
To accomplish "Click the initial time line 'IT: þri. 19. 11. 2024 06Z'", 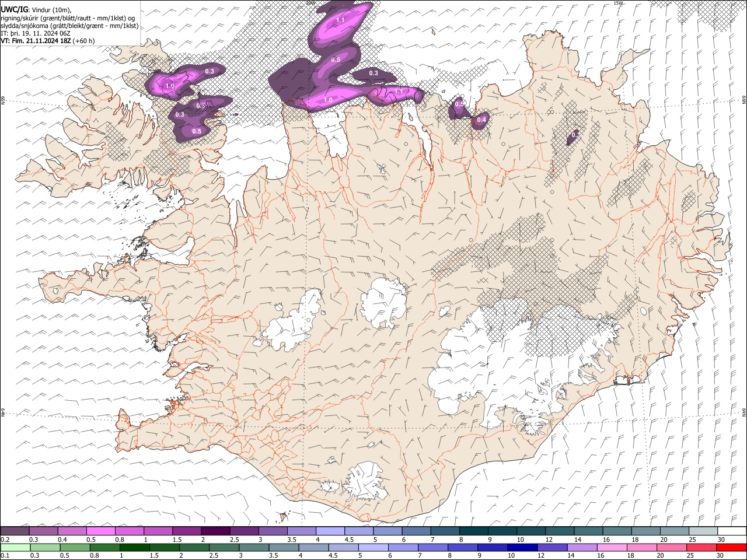I will coord(36,33).
